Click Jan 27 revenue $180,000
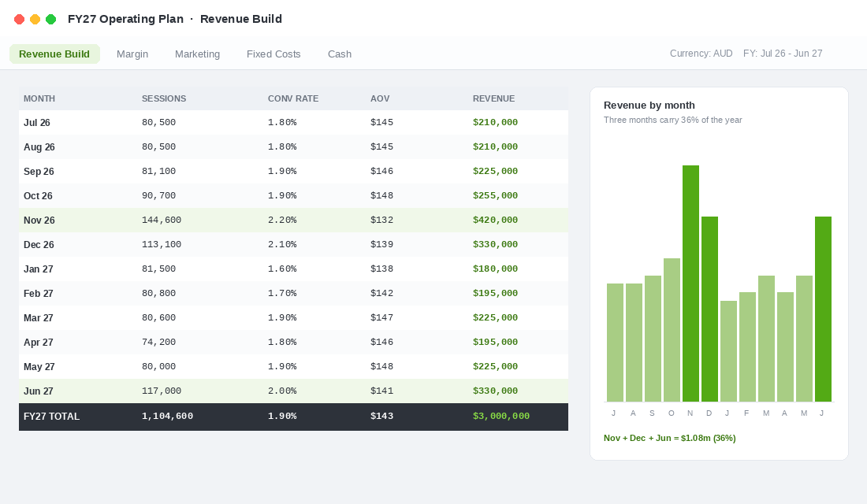Image resolution: width=867 pixels, height=504 pixels. (496, 269)
